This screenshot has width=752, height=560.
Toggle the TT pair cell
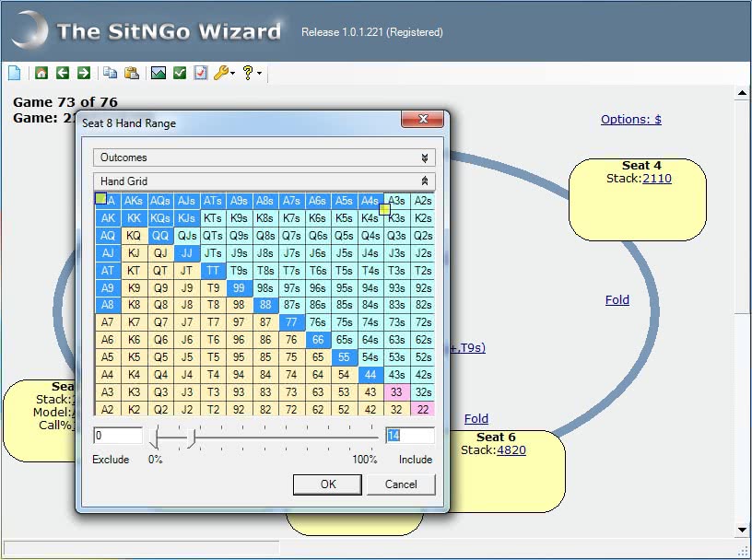coord(213,271)
